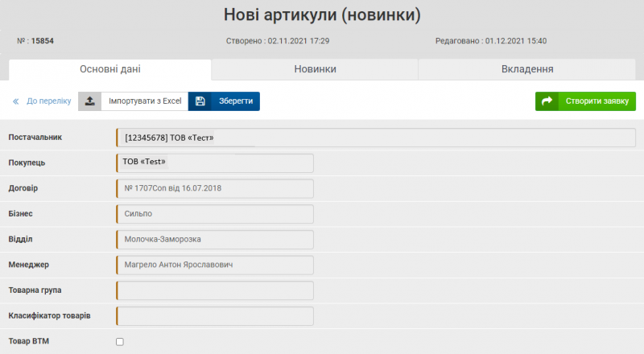The image size is (644, 354).
Task: Click the Договір label
Action: pos(23,188)
